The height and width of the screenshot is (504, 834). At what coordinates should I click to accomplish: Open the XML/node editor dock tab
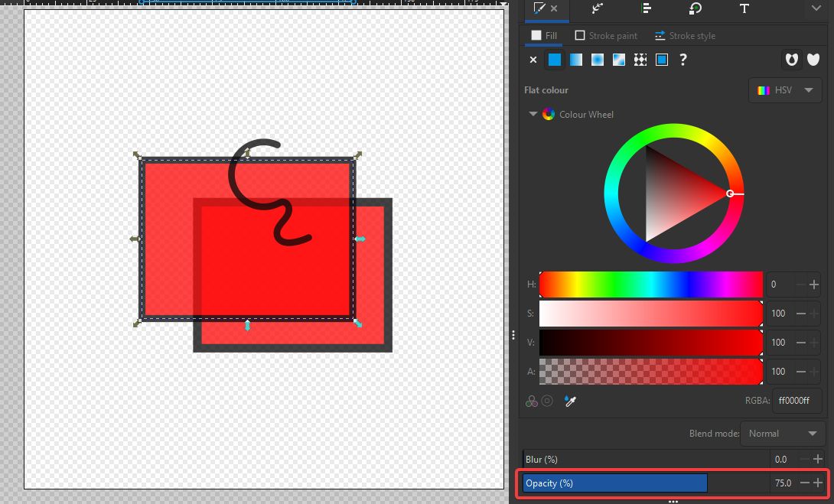(597, 8)
